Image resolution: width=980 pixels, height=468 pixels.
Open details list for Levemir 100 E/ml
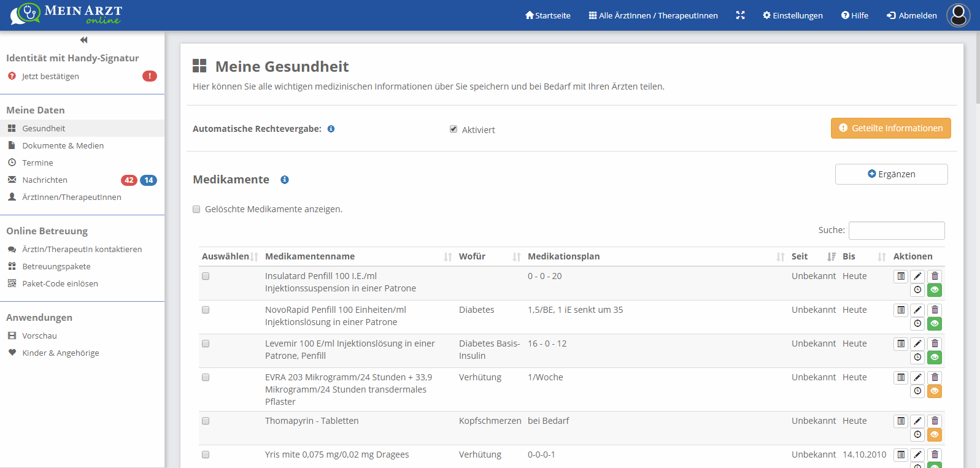pyautogui.click(x=901, y=343)
